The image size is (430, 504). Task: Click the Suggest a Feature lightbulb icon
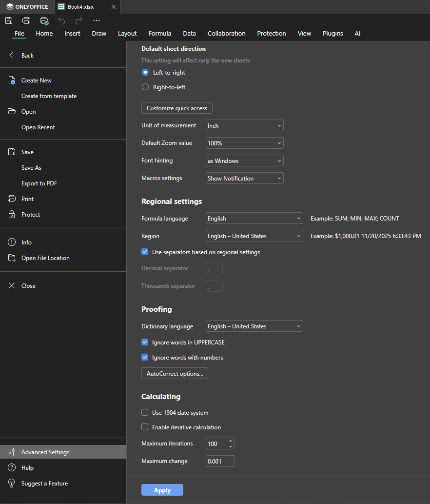[12, 484]
